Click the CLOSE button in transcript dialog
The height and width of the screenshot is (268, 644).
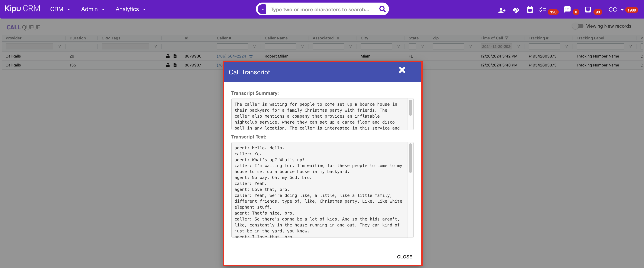[x=404, y=257]
